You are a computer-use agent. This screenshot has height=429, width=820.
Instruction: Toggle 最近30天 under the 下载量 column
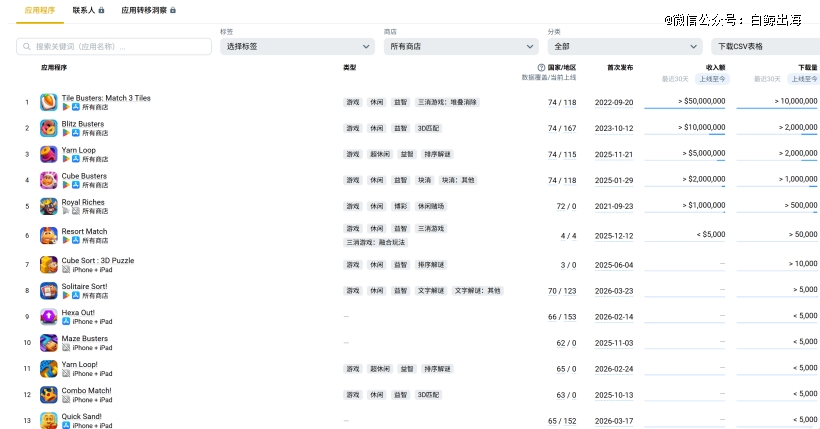[767, 79]
